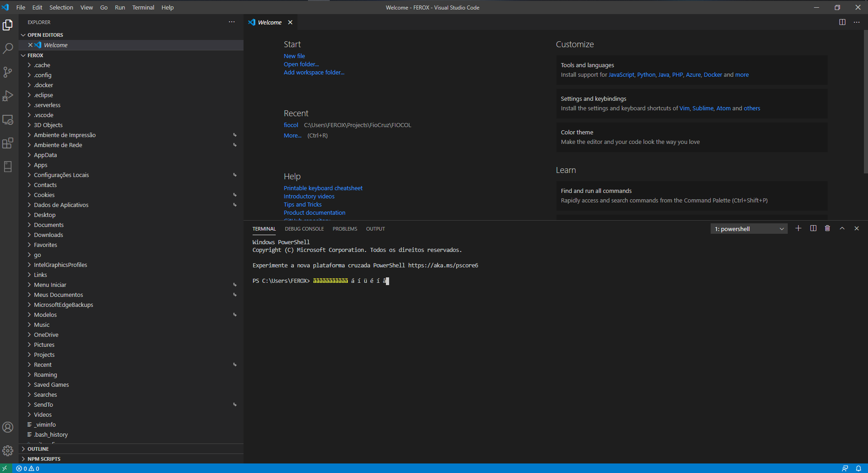Install Vim keybindings link

coord(684,108)
